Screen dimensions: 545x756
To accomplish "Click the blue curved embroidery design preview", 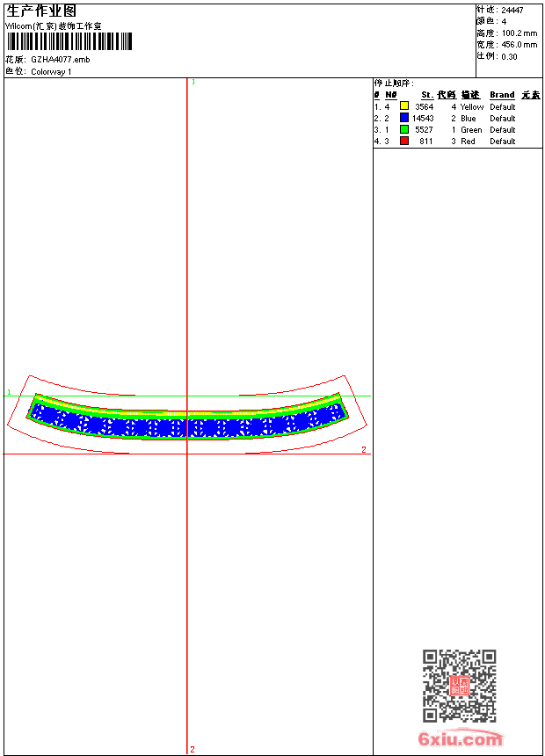I will coord(187,418).
